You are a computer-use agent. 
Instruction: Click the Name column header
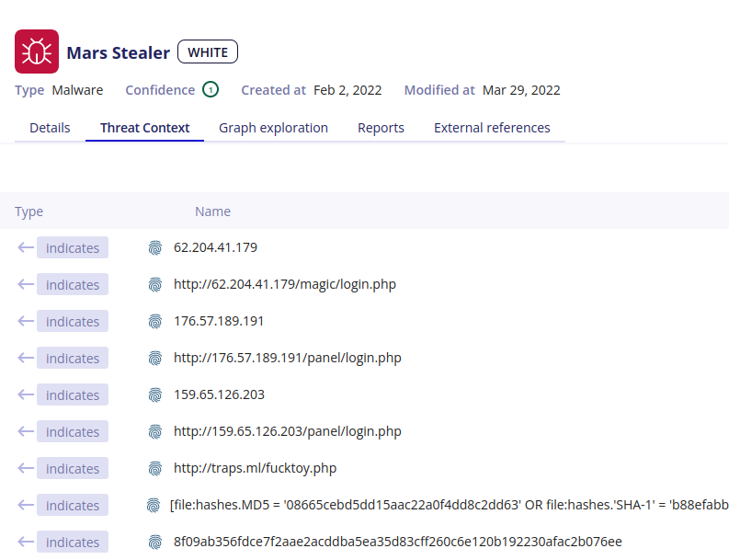(212, 211)
